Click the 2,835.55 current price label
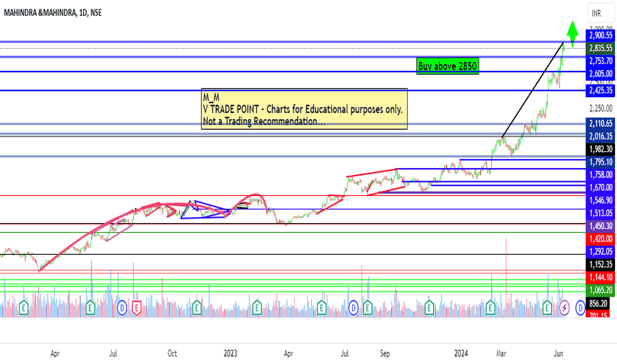 pyautogui.click(x=600, y=48)
